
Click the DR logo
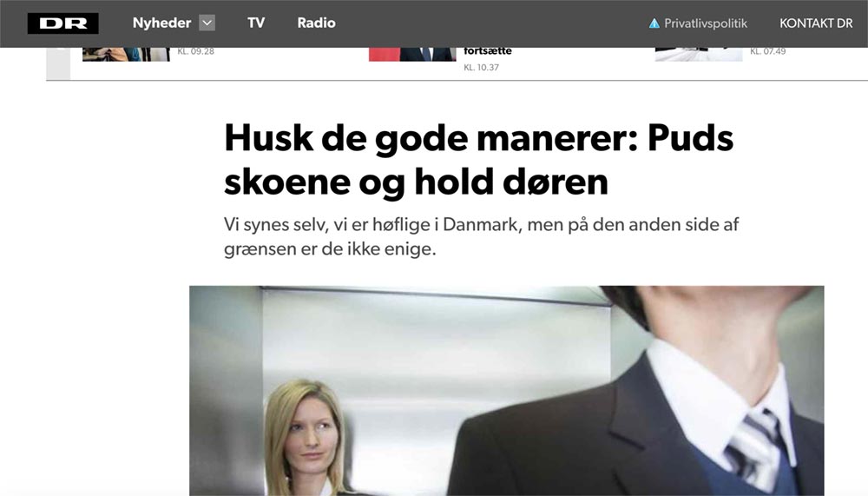pyautogui.click(x=63, y=23)
